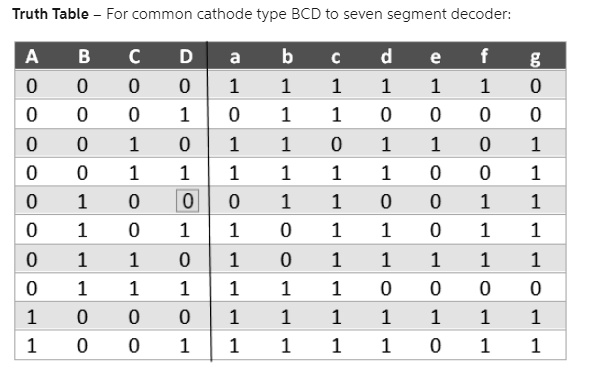The height and width of the screenshot is (375, 590).
Task: Click the highlighted 0 cell in column D
Action: tap(187, 201)
